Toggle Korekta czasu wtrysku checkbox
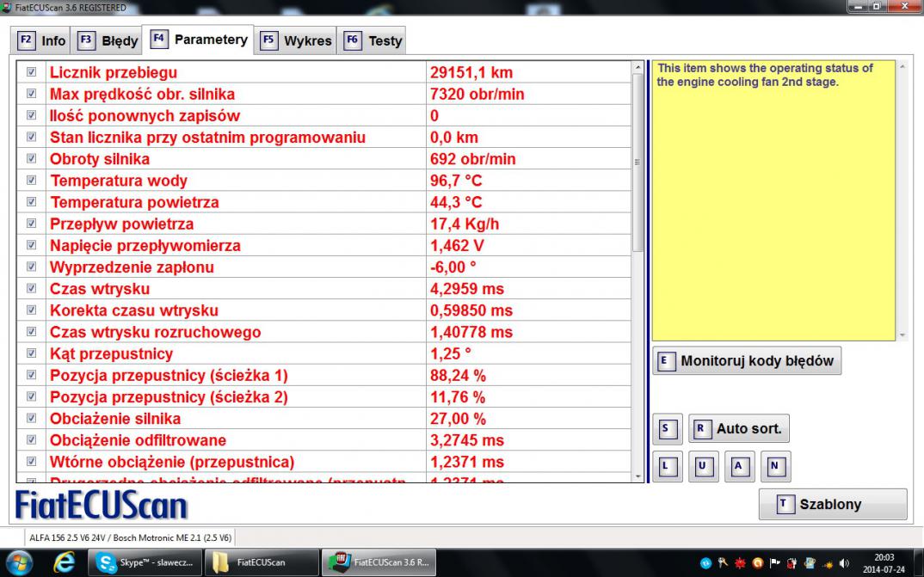Screen dimensions: 924x577 pyautogui.click(x=31, y=310)
